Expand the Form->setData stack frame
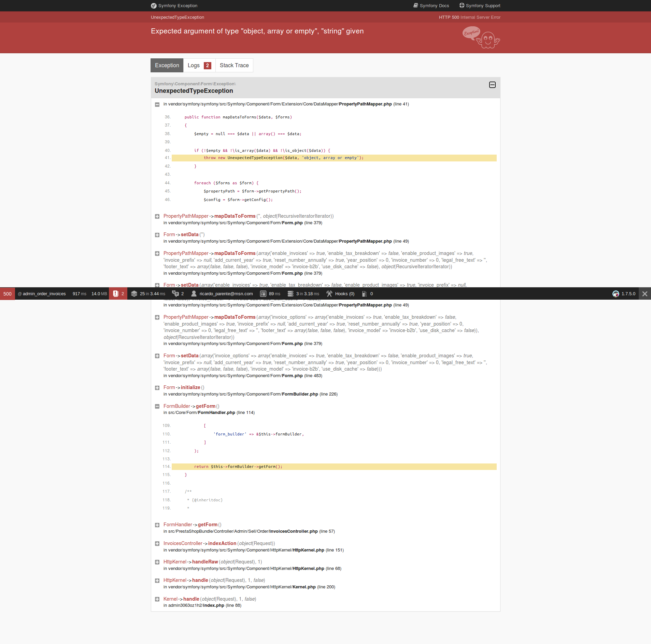The image size is (651, 644). [x=157, y=235]
